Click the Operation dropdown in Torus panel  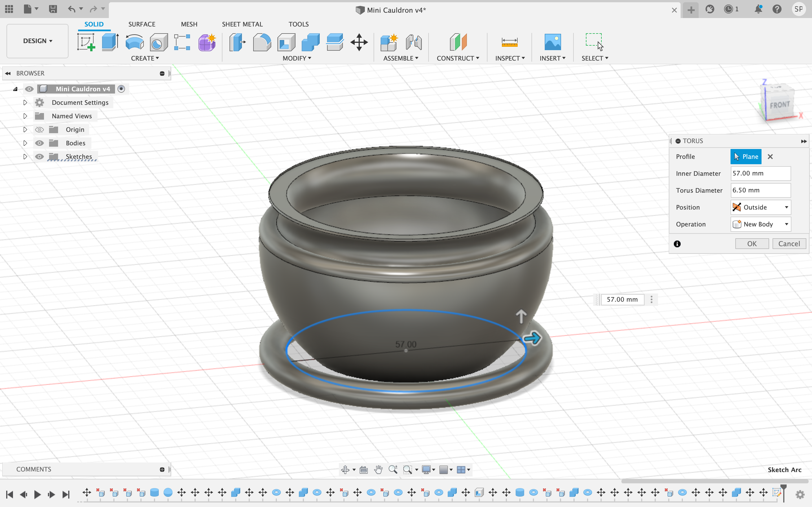tap(760, 224)
